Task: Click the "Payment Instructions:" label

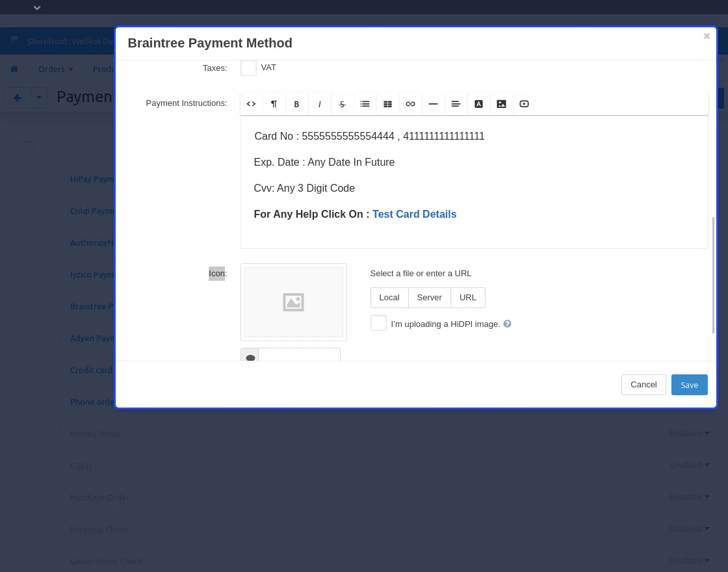Action: click(187, 103)
